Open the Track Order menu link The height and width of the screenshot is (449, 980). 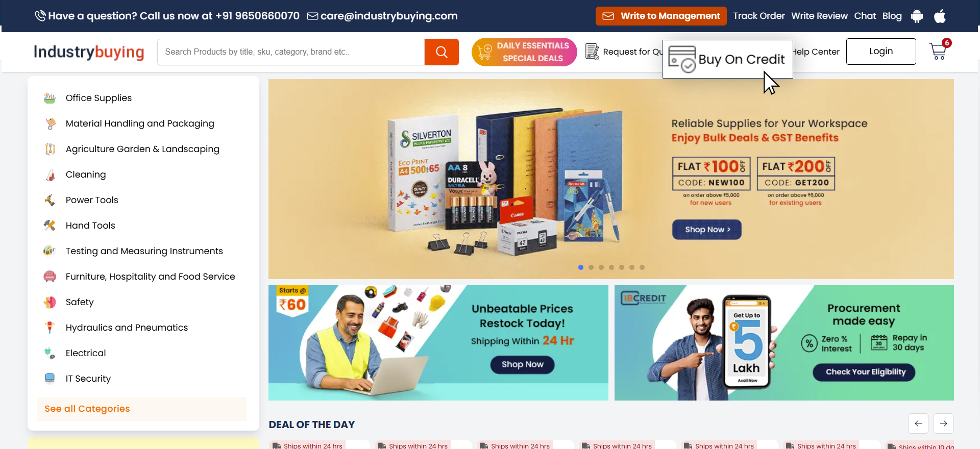pos(758,16)
